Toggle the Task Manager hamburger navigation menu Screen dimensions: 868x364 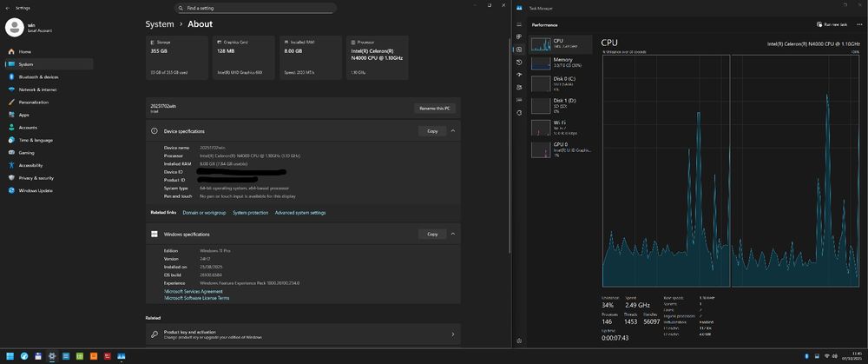[x=519, y=24]
